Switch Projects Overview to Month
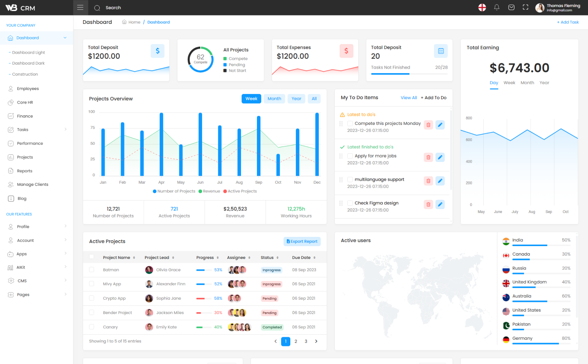Viewport: 588px width, 364px height. point(274,98)
